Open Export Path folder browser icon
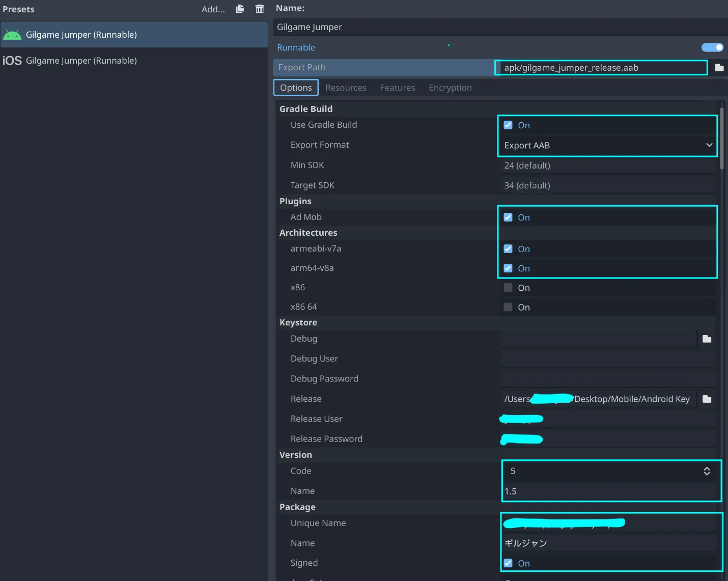728x581 pixels. coord(719,68)
